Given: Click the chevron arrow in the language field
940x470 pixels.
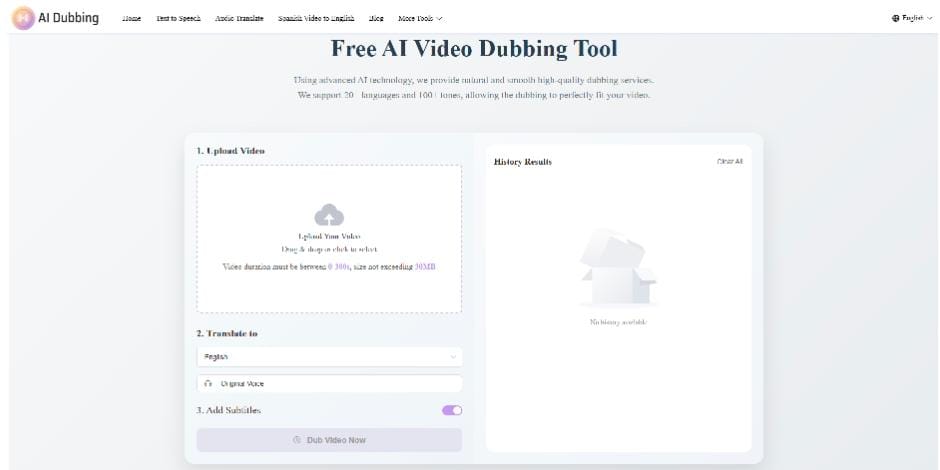Looking at the screenshot, I should [x=453, y=357].
